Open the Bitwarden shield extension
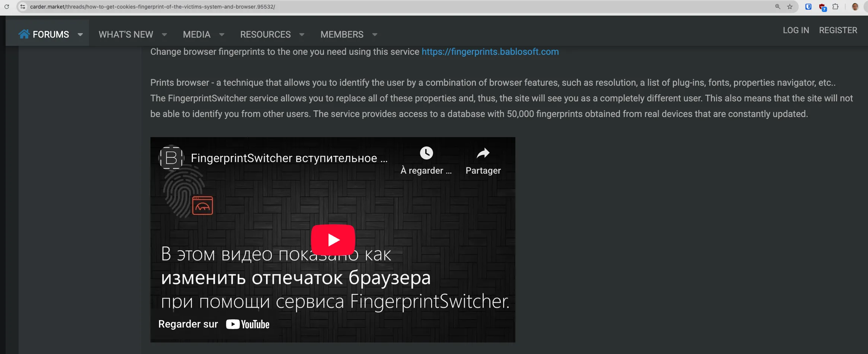The height and width of the screenshot is (354, 868). point(808,7)
